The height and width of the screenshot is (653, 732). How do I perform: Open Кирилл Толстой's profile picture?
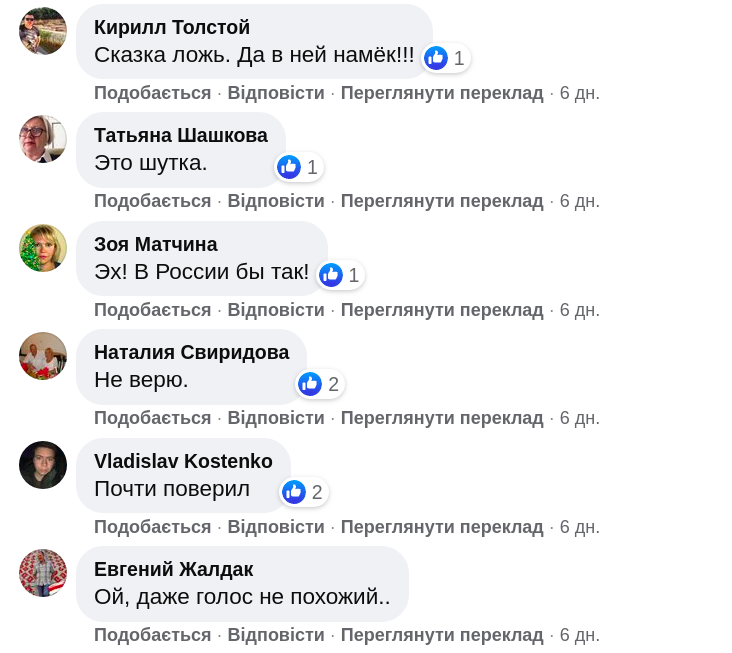[43, 31]
